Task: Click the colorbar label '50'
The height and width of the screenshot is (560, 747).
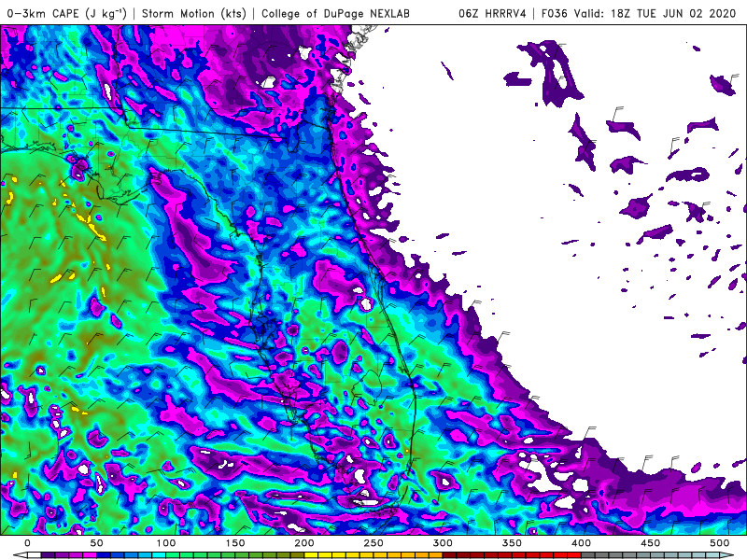Action: pos(97,543)
